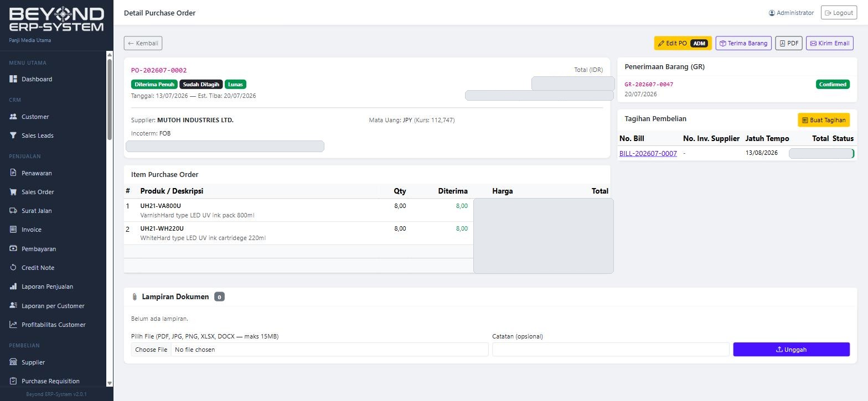
Task: Click the Buat Tagihan button
Action: coord(824,120)
